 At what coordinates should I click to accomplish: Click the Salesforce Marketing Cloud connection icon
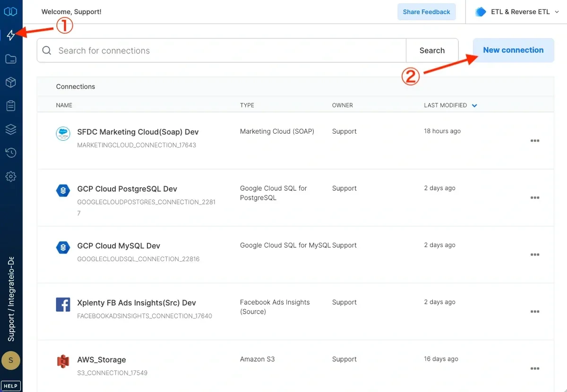point(63,134)
